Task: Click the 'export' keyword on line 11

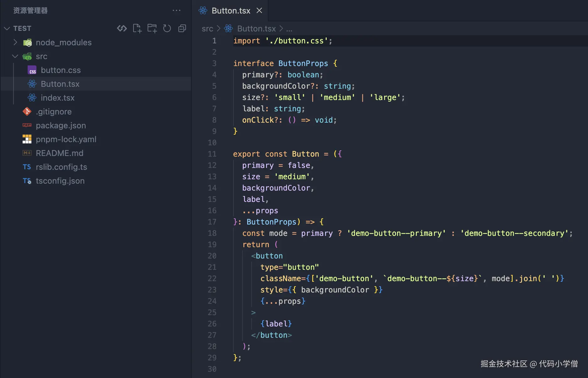Action: 247,154
